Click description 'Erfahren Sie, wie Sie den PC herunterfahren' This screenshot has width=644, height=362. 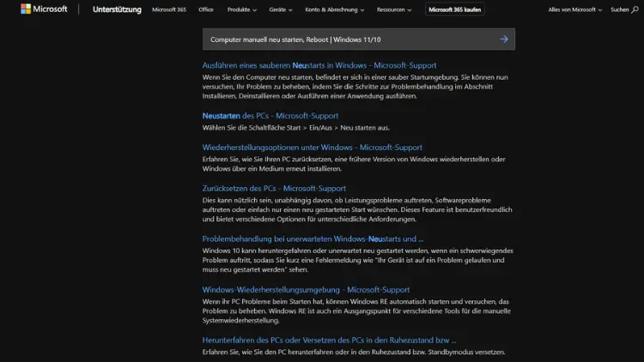[354, 353]
